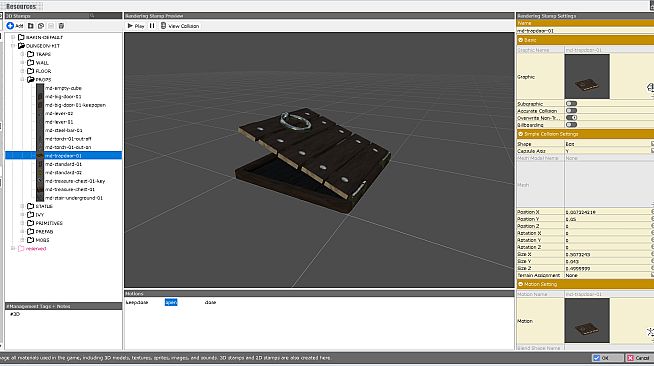Enable the Accurate Collision switch

(x=571, y=110)
